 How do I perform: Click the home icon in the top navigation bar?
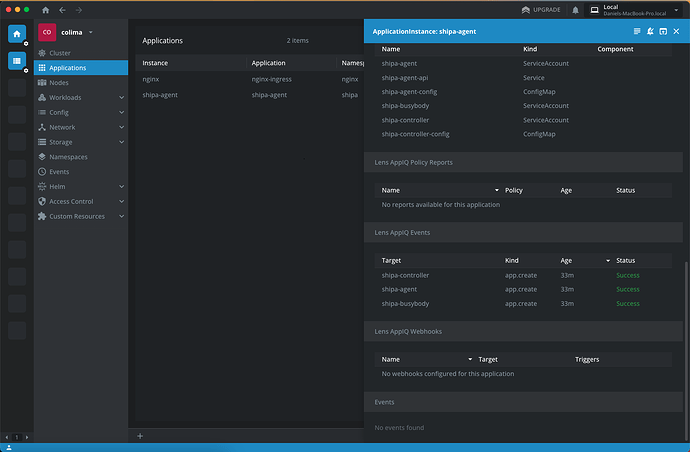point(45,10)
